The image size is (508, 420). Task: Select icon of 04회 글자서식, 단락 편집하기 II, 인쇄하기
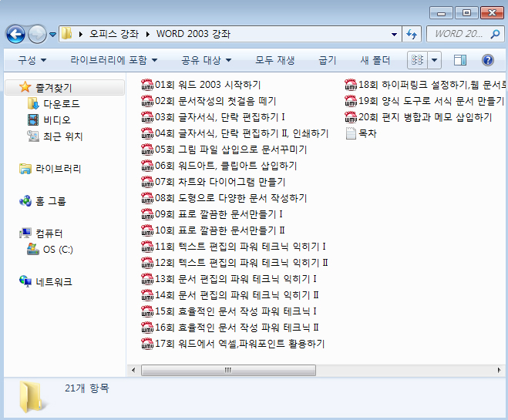(x=147, y=133)
